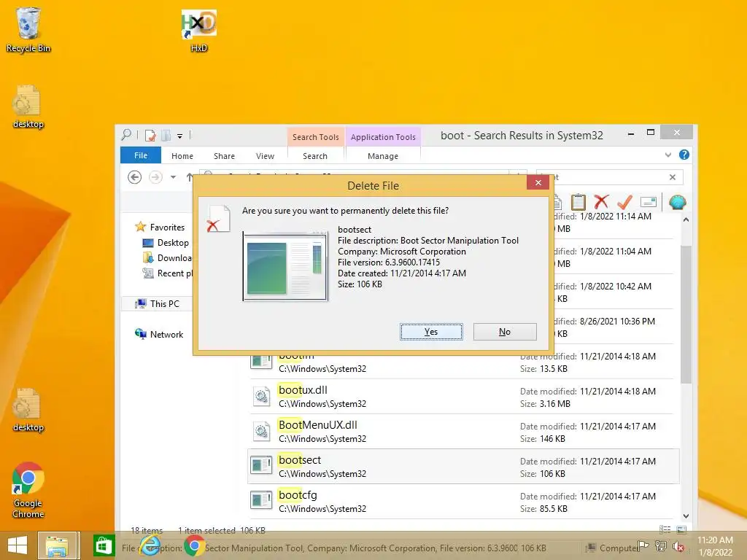The width and height of the screenshot is (747, 560).
Task: Open the Windows Start button
Action: 18,545
